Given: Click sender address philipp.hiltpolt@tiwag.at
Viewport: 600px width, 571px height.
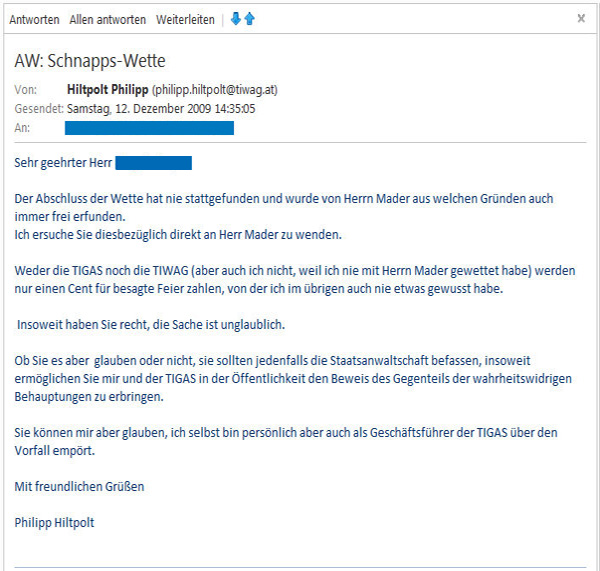Looking at the screenshot, I should 215,90.
